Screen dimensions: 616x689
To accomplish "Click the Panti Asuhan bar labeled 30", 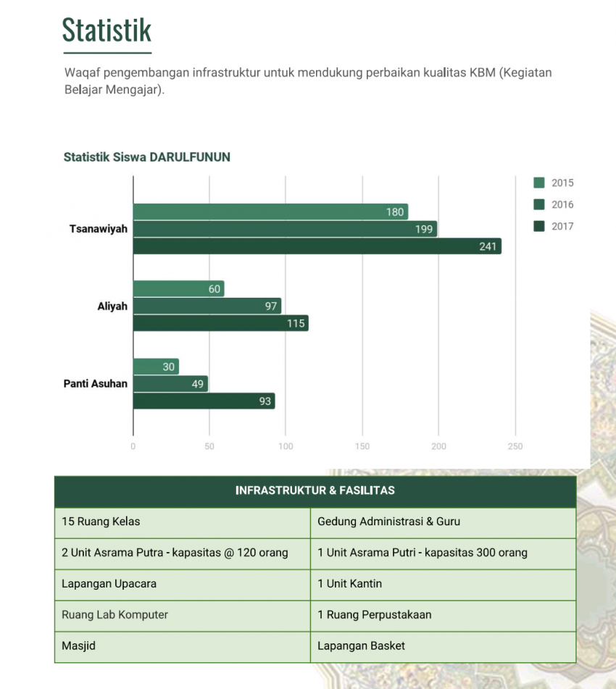I will 156,367.
